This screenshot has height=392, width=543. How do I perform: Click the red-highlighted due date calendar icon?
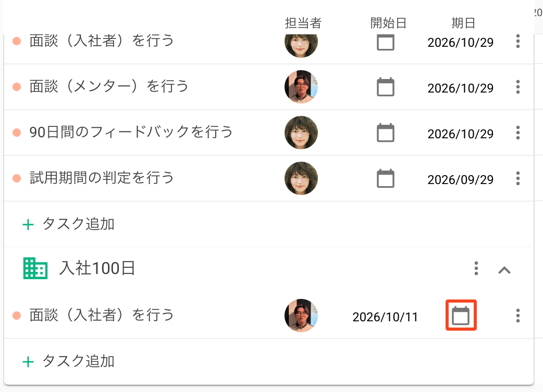point(461,315)
